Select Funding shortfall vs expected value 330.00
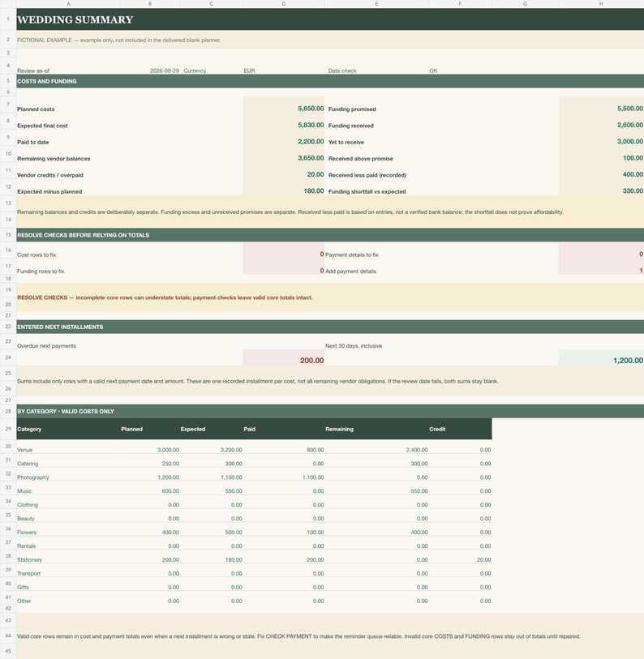The image size is (644, 659). pyautogui.click(x=633, y=190)
